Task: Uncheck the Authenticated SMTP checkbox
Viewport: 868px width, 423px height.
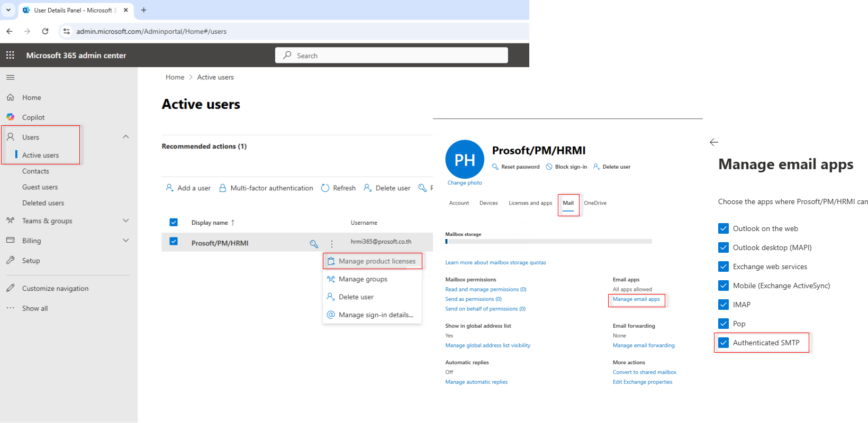Action: click(x=724, y=343)
